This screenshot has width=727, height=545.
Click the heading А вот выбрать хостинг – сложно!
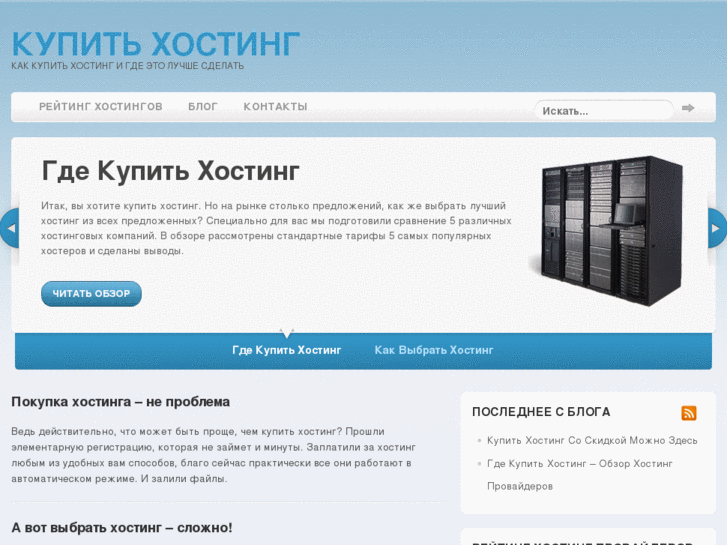coord(122,528)
